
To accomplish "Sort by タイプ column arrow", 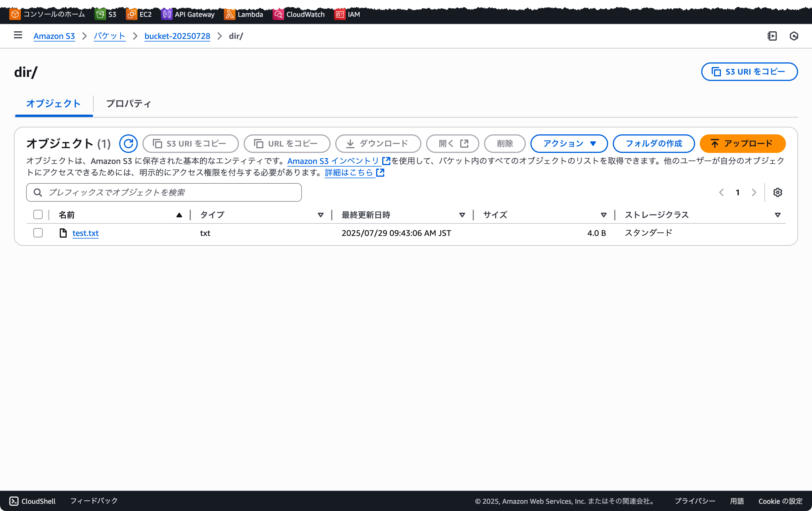I will (320, 215).
